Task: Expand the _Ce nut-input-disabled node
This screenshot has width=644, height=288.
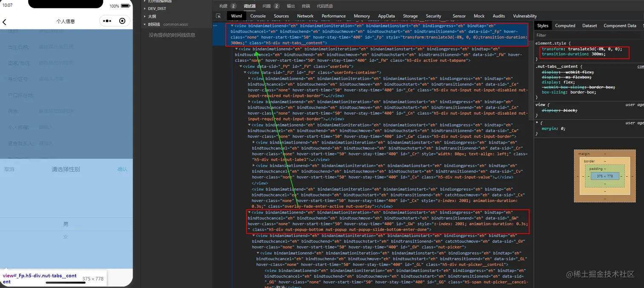Action: point(250,78)
